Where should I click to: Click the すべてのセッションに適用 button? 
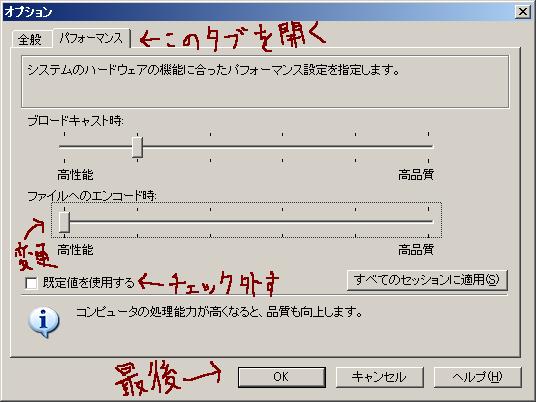tap(427, 280)
